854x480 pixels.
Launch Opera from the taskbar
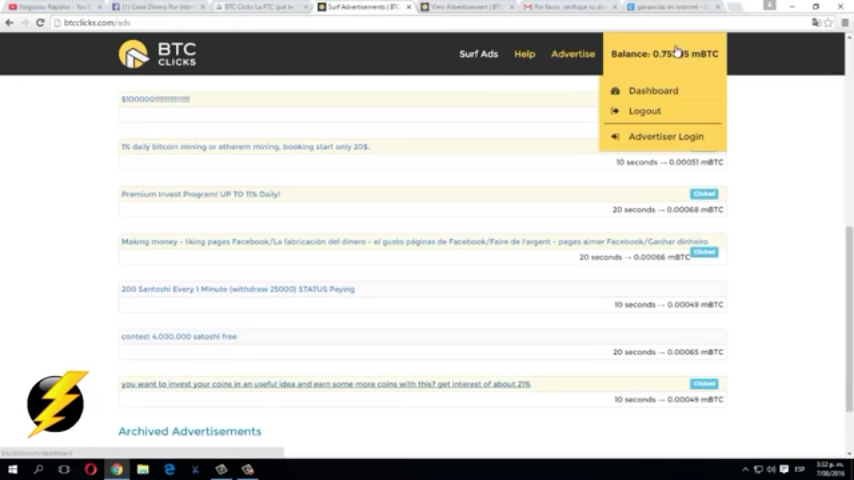pos(90,469)
